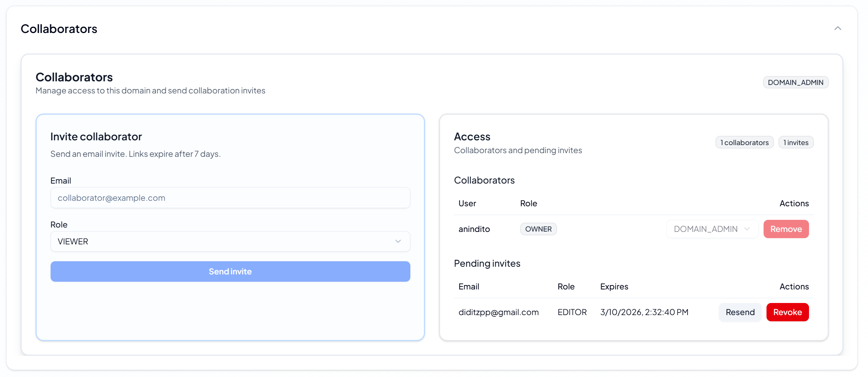
Task: Click the Email column header in Pending invites
Action: pyautogui.click(x=469, y=287)
